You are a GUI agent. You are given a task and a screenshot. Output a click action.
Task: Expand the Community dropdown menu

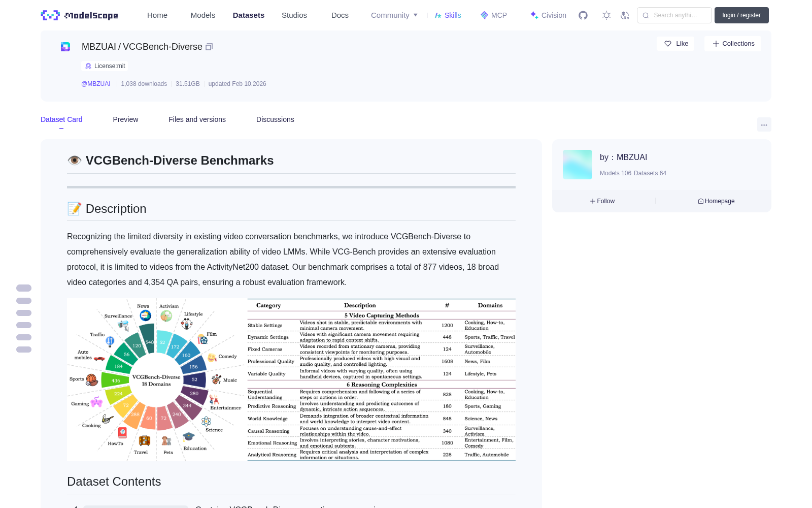click(394, 15)
